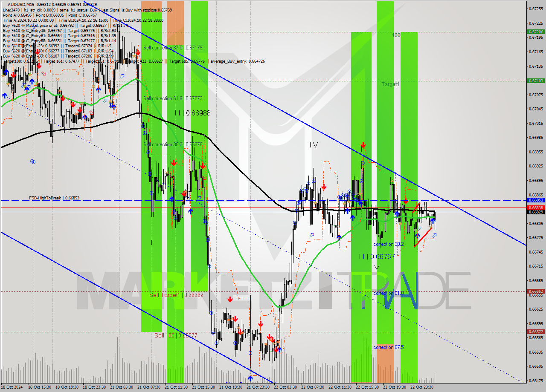546x392 pixels.
Task: Click the '22 Oct 23:30' time label
Action: [421, 387]
